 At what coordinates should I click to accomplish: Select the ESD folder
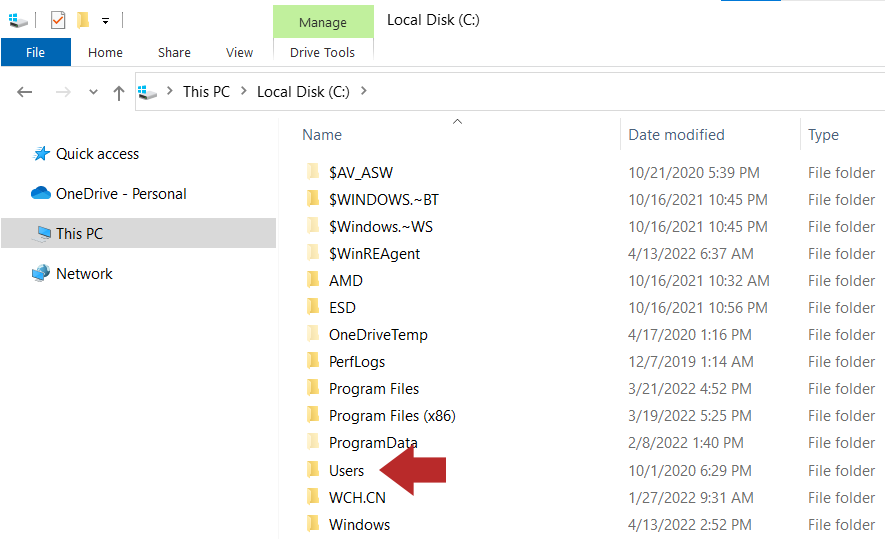click(342, 308)
